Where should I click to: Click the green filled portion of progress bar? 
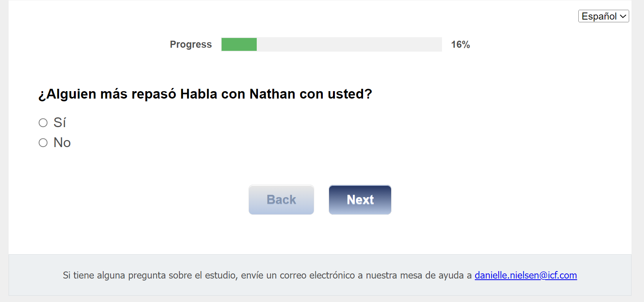(x=239, y=45)
